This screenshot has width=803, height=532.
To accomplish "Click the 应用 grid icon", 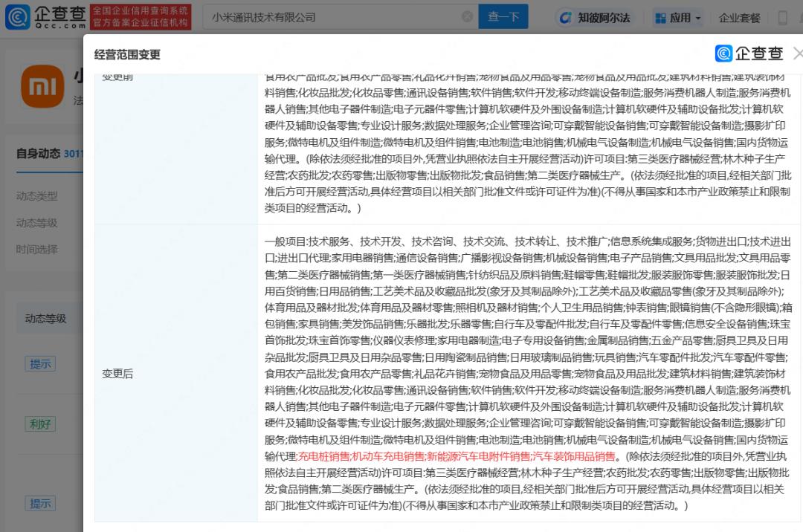I will point(661,19).
